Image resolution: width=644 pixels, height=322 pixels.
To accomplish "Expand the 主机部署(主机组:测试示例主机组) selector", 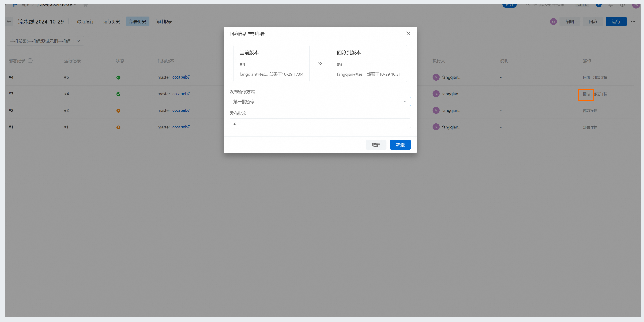I will (45, 41).
